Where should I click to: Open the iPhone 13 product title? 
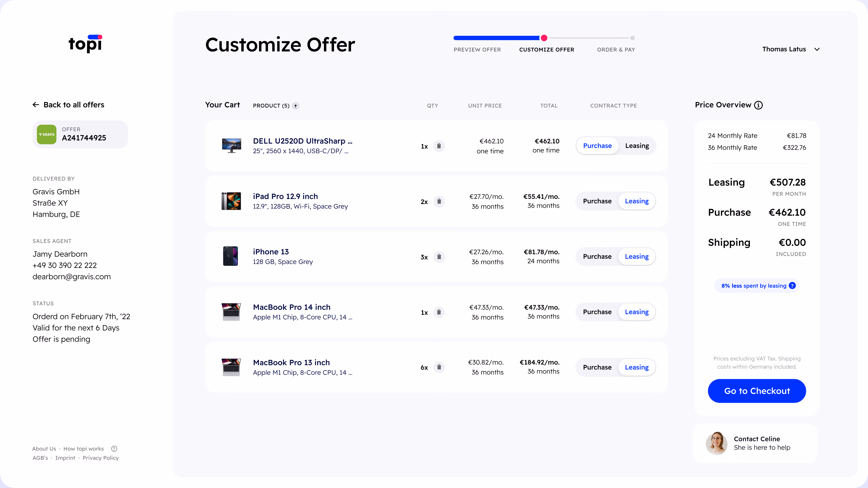[x=271, y=252]
